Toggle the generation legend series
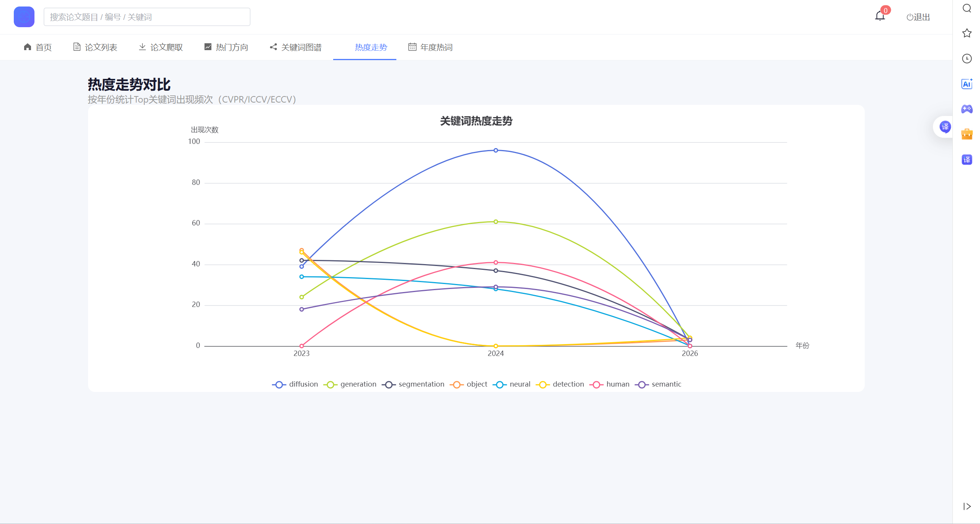The width and height of the screenshot is (980, 524). point(350,384)
